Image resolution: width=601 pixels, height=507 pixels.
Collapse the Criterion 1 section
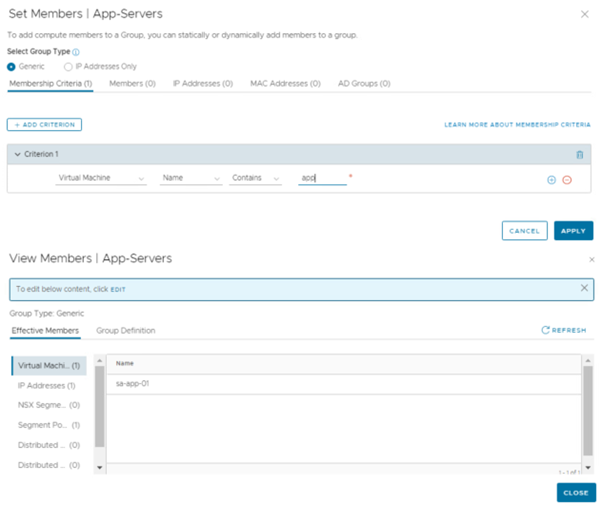click(x=17, y=155)
